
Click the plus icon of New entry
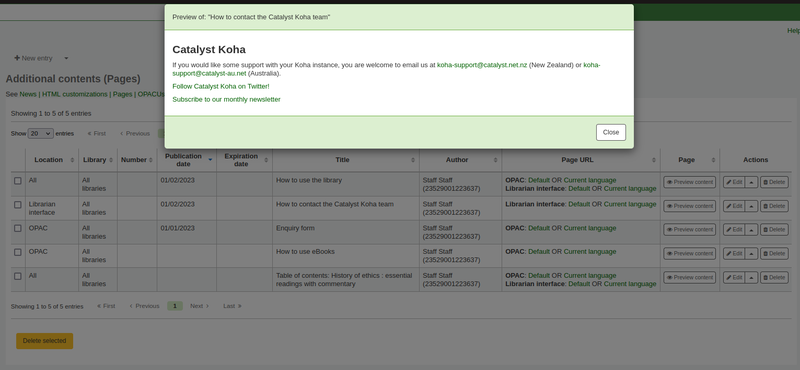click(x=17, y=58)
